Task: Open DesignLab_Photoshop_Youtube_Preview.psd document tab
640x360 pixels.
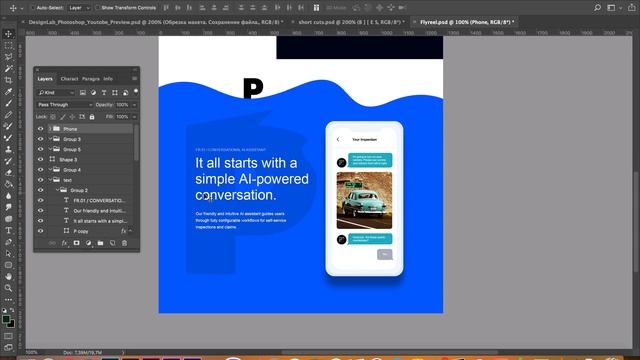Action: [x=156, y=22]
